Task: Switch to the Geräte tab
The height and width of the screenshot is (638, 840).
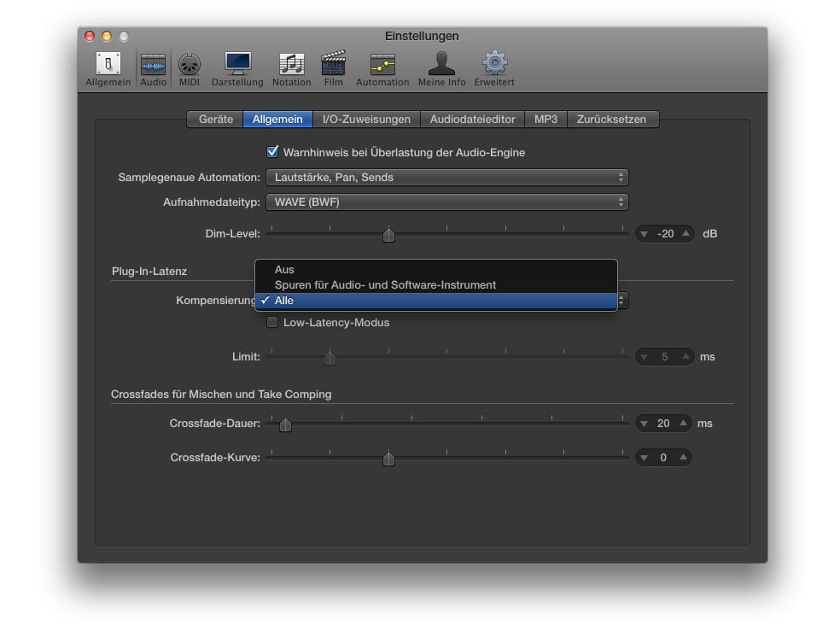Action: pos(215,119)
